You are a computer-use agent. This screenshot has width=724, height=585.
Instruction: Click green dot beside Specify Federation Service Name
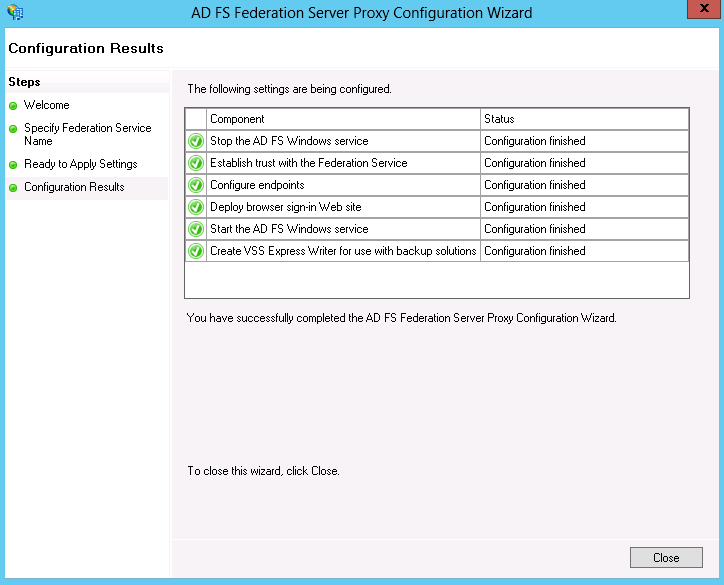[13, 129]
